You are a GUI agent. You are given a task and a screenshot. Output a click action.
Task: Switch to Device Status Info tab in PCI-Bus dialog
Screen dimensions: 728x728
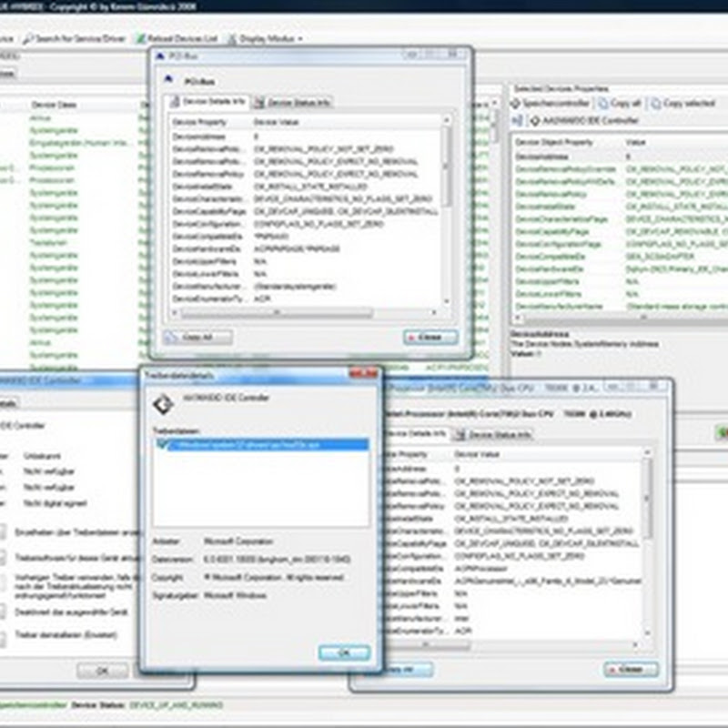tap(293, 102)
